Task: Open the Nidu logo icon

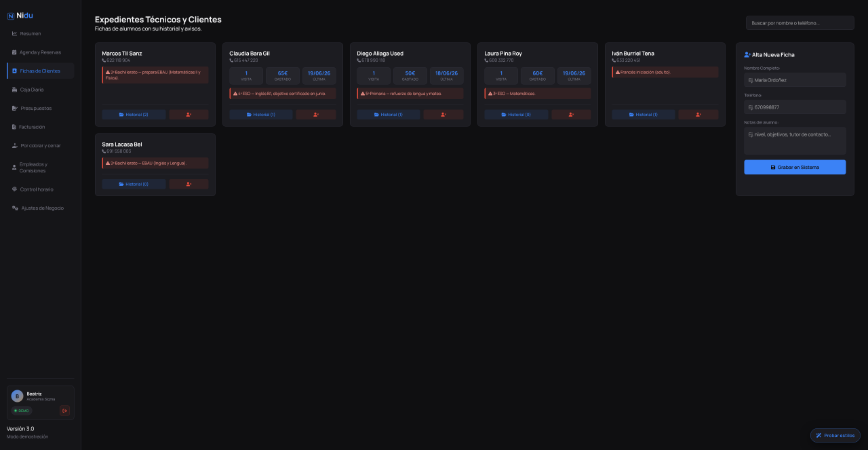Action: tap(11, 16)
